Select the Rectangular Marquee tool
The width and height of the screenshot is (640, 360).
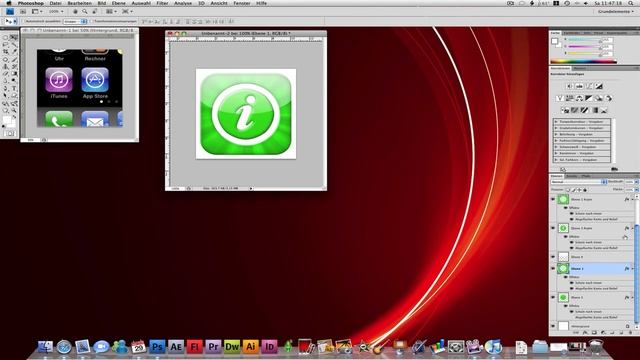pyautogui.click(x=6, y=37)
